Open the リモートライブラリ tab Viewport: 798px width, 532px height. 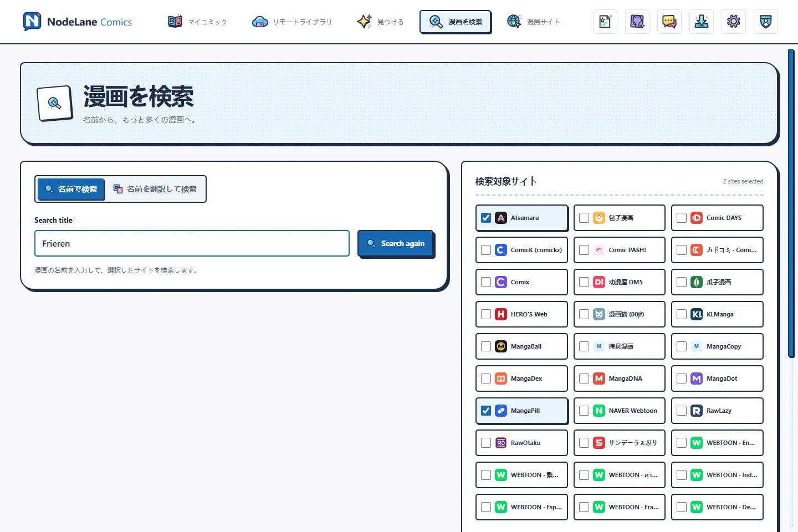tap(292, 22)
